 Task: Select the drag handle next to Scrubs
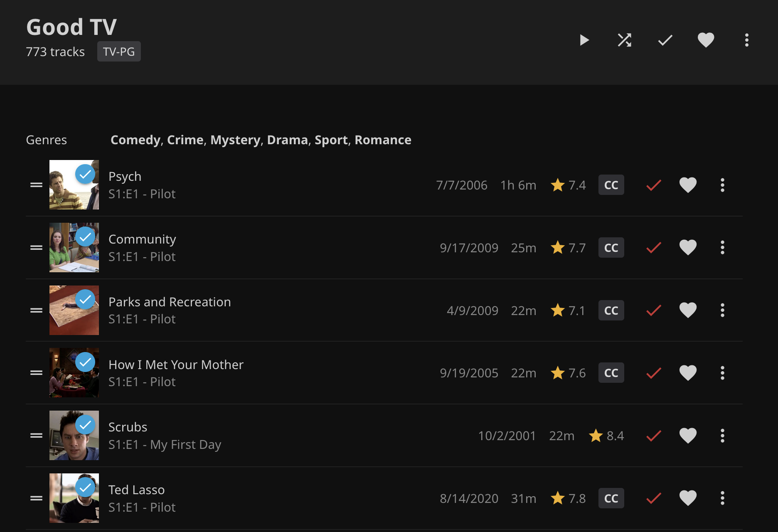36,435
